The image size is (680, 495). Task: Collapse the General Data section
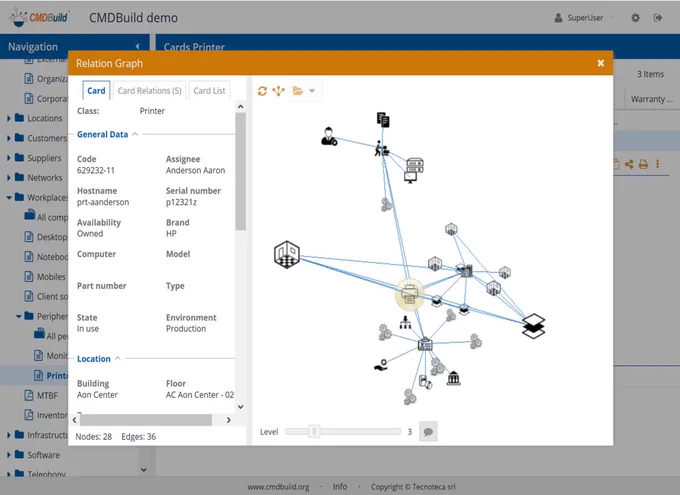[x=135, y=134]
